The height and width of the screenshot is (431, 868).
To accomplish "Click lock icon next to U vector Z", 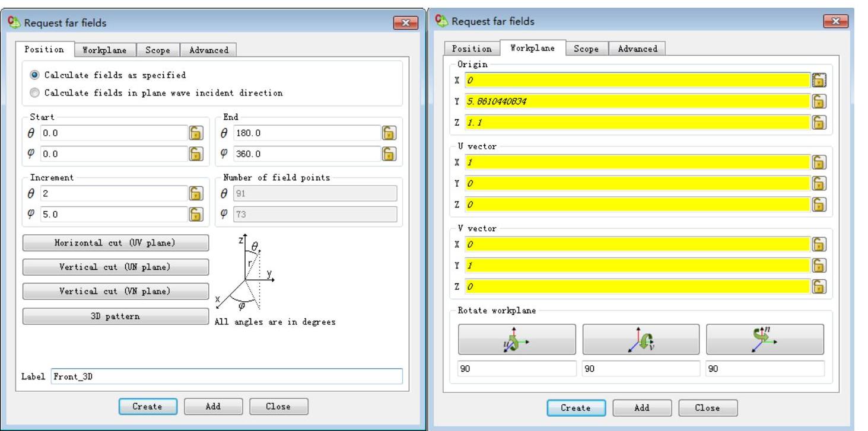I will [x=819, y=205].
